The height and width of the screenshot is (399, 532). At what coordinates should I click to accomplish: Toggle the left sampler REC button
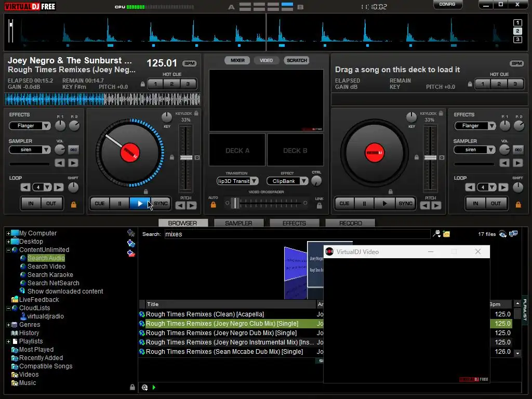point(73,150)
